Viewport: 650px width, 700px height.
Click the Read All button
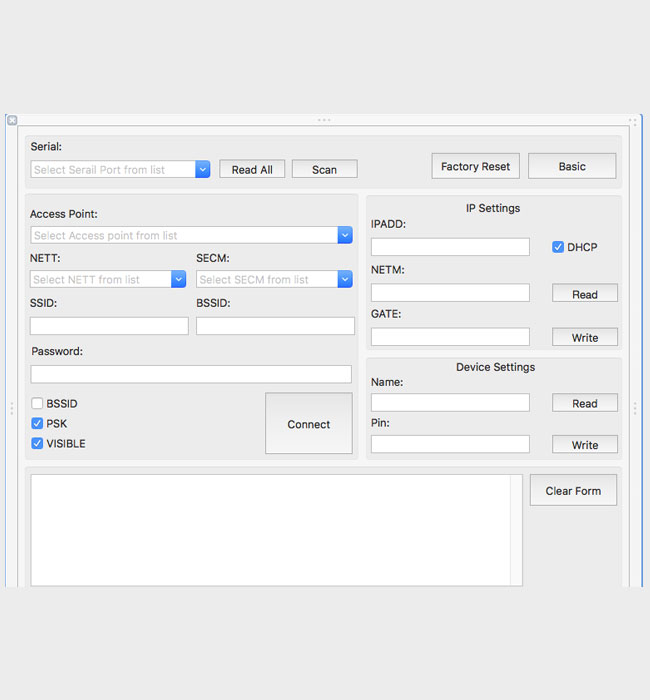tap(252, 169)
